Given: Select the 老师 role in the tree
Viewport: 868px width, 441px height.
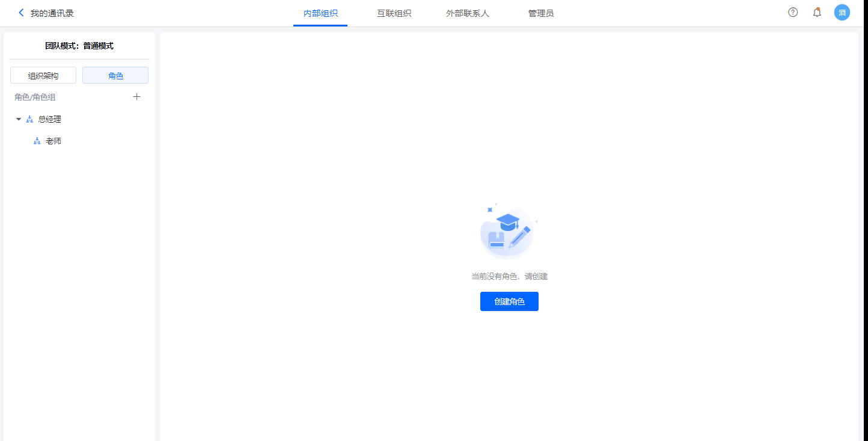Looking at the screenshot, I should pos(53,141).
